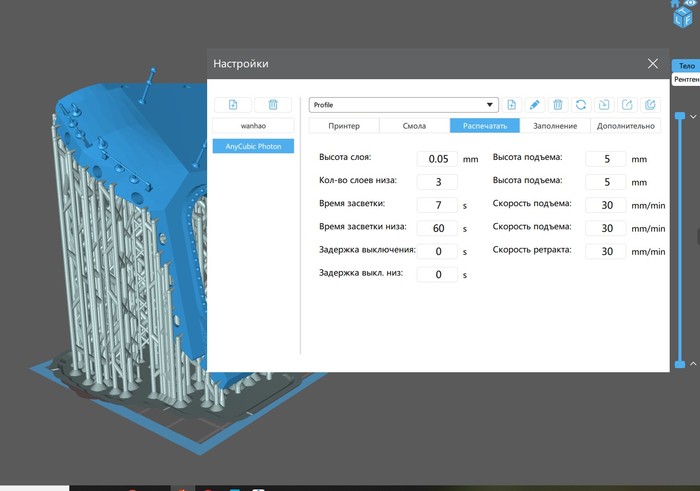Open the Смола tab

414,126
